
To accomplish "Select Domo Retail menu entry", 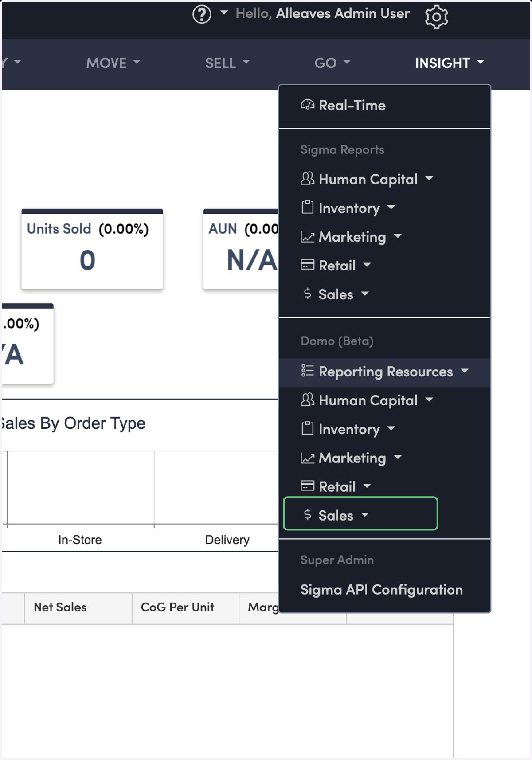I will tap(385, 486).
